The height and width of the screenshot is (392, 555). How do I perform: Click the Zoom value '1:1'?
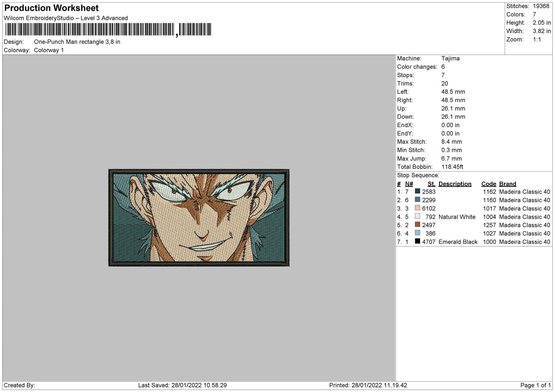click(537, 40)
